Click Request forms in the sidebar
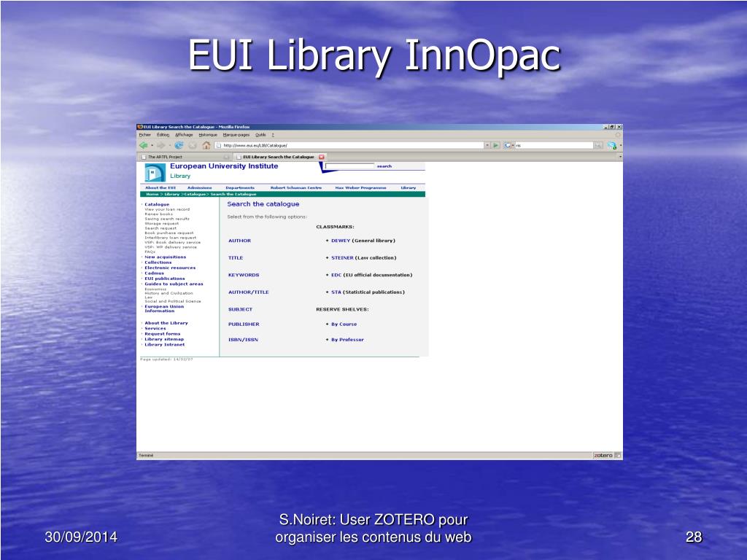Viewport: 747px width, 560px height. [x=163, y=334]
